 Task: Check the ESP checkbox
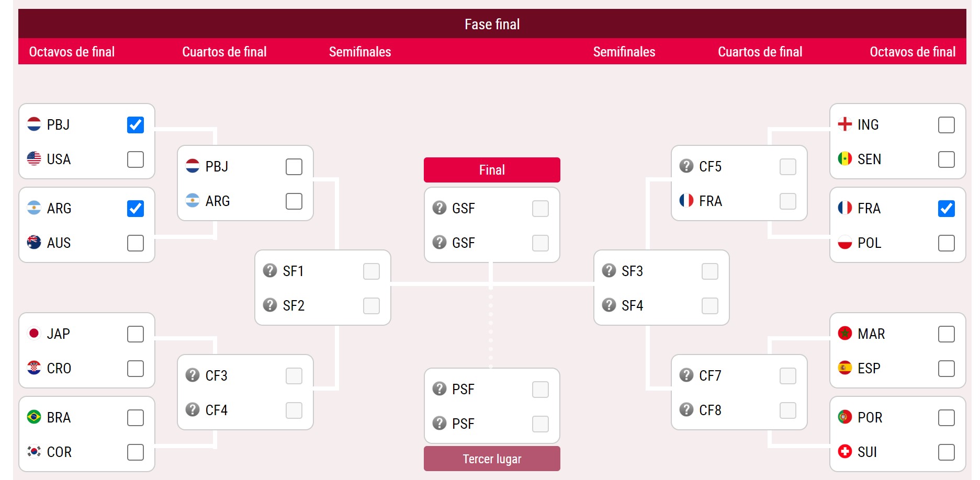(946, 369)
